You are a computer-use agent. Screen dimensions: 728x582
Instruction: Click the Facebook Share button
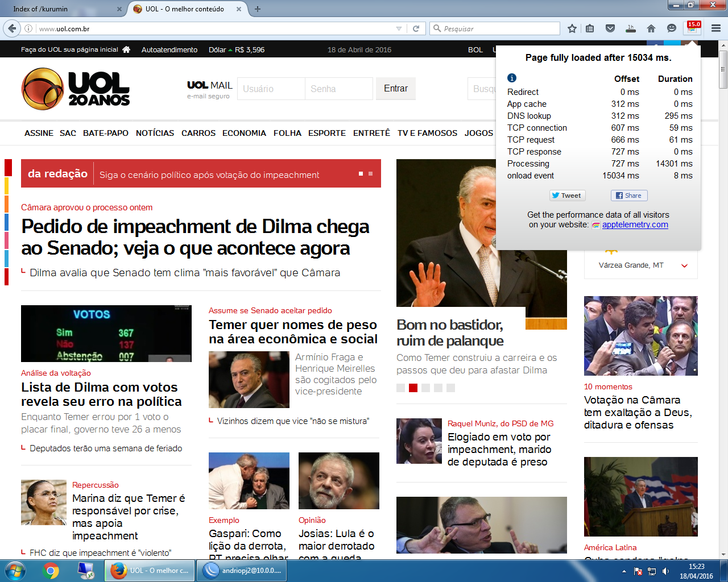point(629,196)
